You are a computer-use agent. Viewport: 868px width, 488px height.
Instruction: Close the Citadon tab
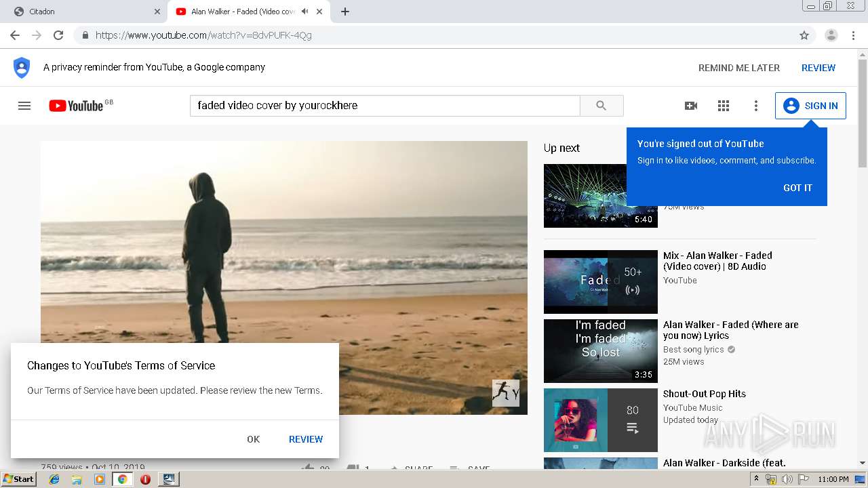[157, 12]
